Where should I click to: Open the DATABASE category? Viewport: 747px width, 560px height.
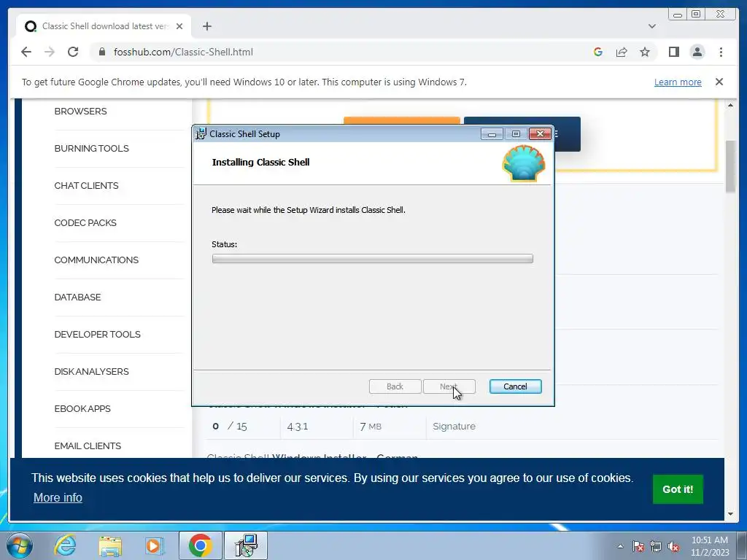point(77,297)
